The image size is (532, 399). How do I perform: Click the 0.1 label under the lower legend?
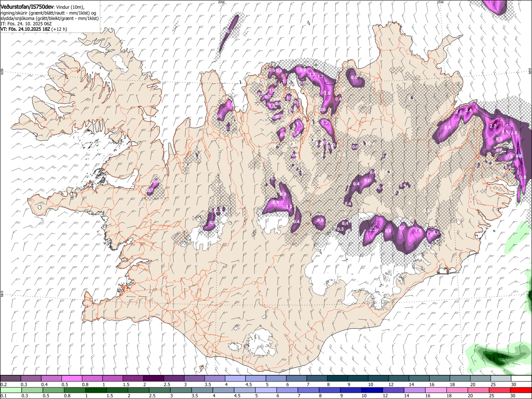point(3,396)
